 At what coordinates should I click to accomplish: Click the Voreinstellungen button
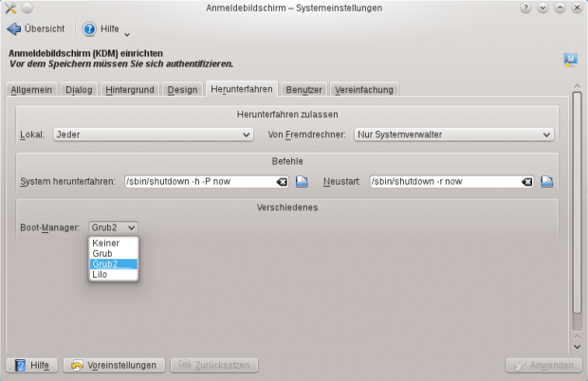point(114,365)
